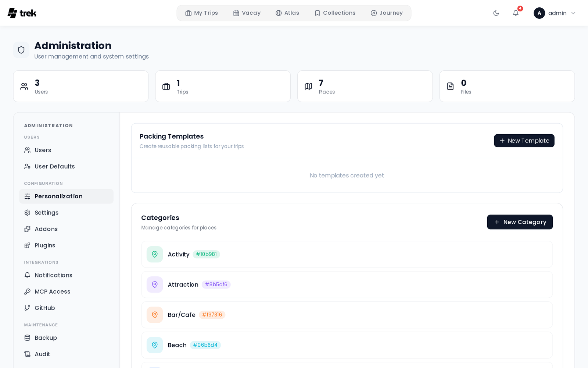
Task: Click the admin avatar circle
Action: pos(539,13)
